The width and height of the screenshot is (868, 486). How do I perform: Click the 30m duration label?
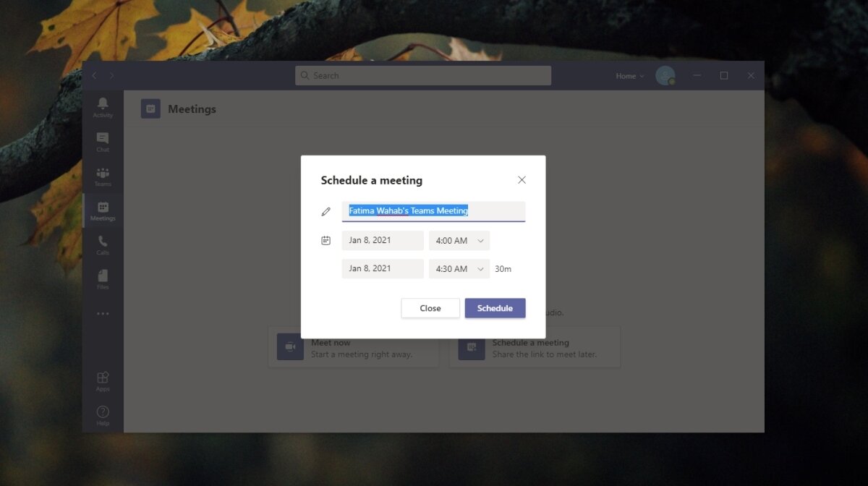point(503,269)
